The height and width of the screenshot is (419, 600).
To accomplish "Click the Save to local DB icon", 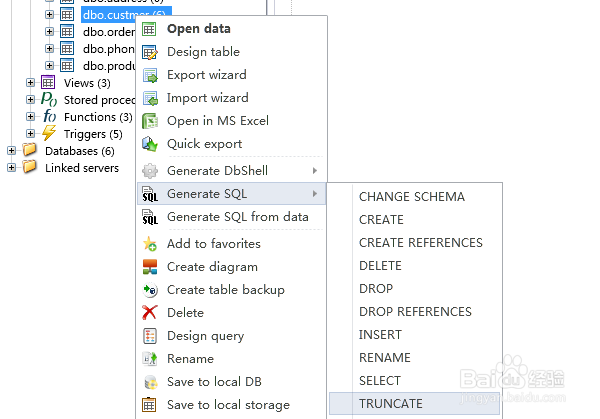I will (x=150, y=382).
